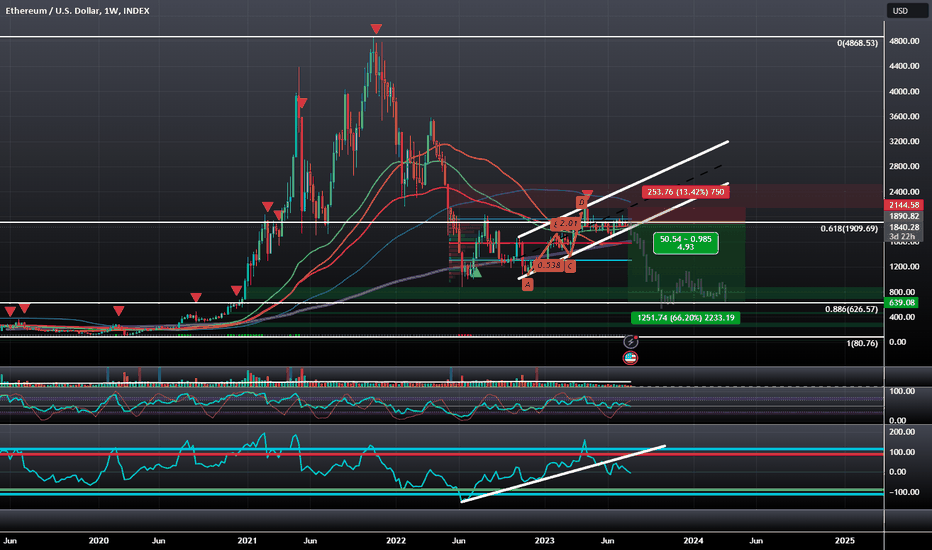This screenshot has width=932, height=550.
Task: Click the 2022 label on the time axis
Action: tap(396, 540)
